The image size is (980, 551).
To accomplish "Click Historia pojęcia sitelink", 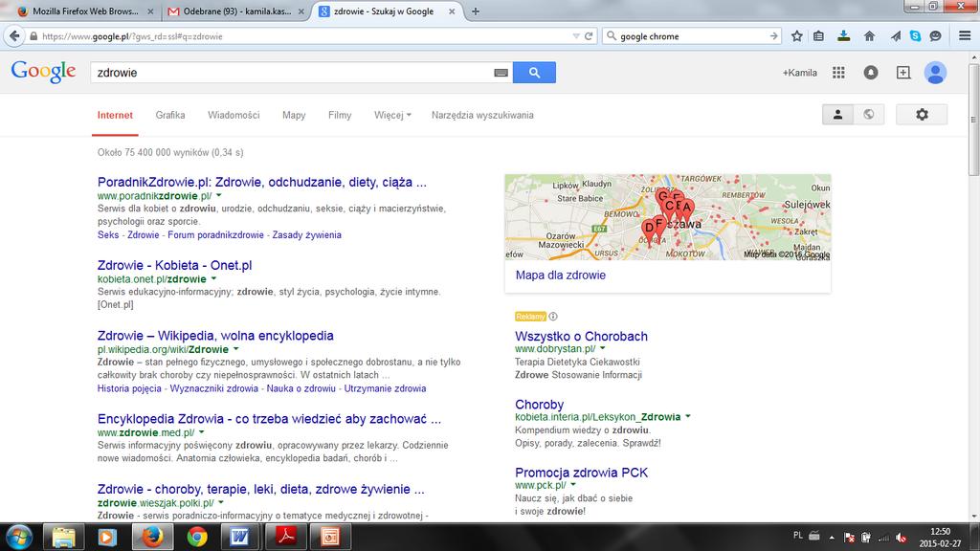I will (129, 388).
